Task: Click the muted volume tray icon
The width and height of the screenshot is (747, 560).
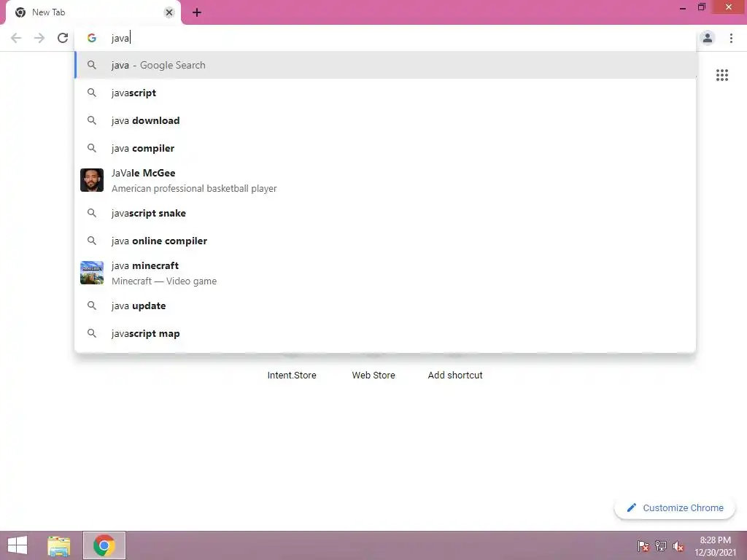Action: pos(678,546)
